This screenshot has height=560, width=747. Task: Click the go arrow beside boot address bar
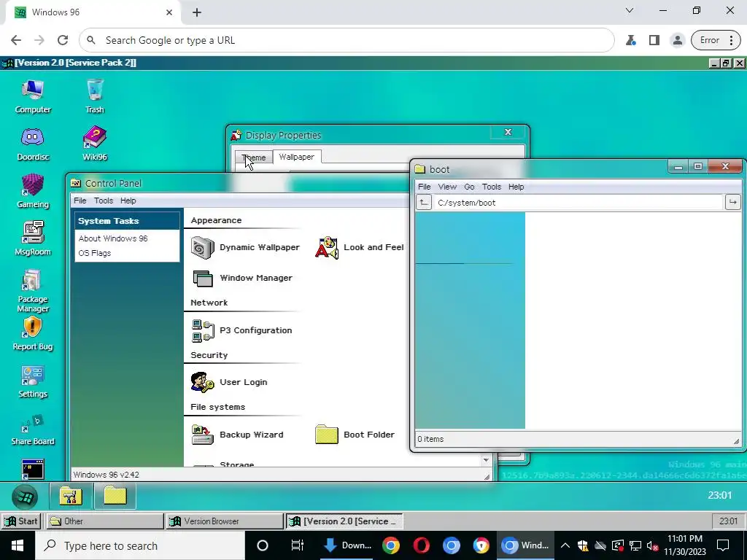[x=732, y=203]
